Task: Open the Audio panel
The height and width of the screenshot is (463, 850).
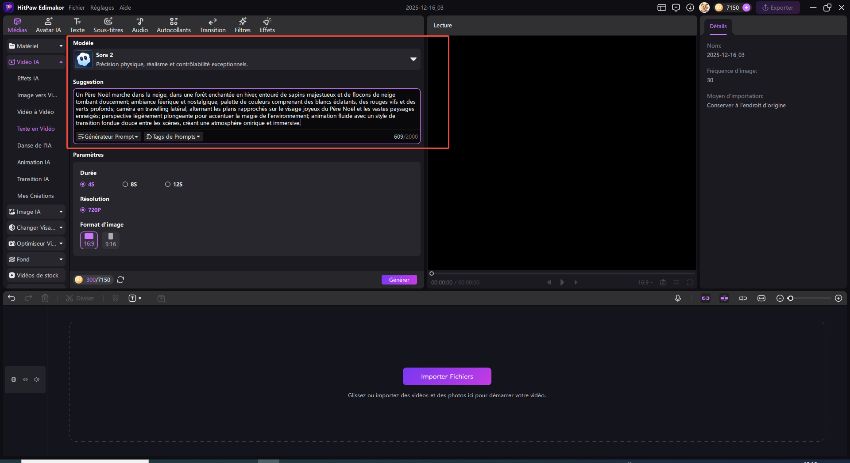Action: [x=140, y=25]
